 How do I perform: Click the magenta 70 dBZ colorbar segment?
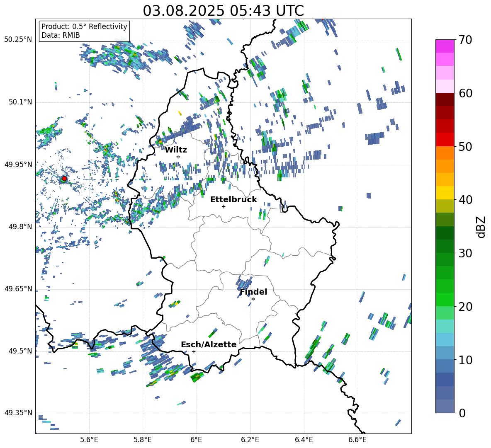(x=445, y=46)
